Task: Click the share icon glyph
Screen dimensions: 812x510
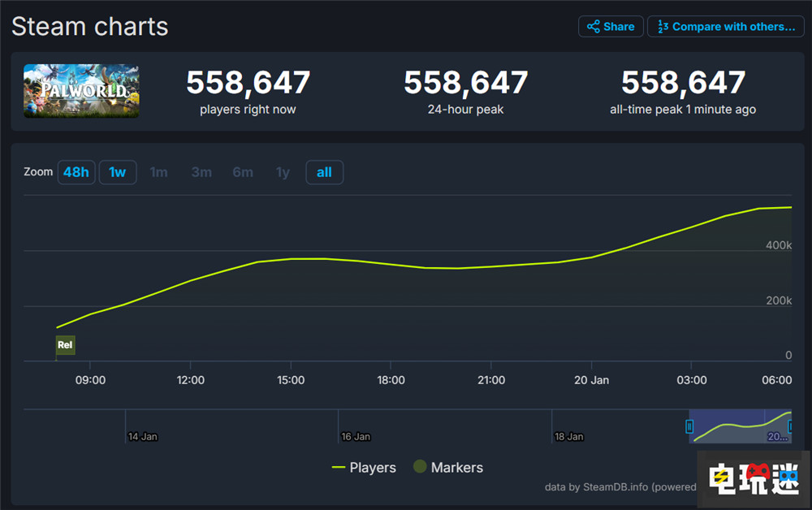Action: point(594,27)
